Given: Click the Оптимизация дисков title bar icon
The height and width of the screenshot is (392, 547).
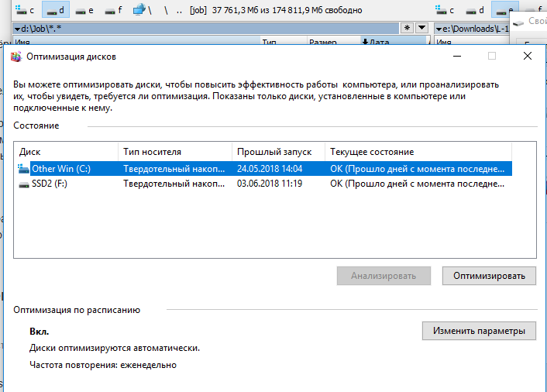Looking at the screenshot, I should click(16, 57).
